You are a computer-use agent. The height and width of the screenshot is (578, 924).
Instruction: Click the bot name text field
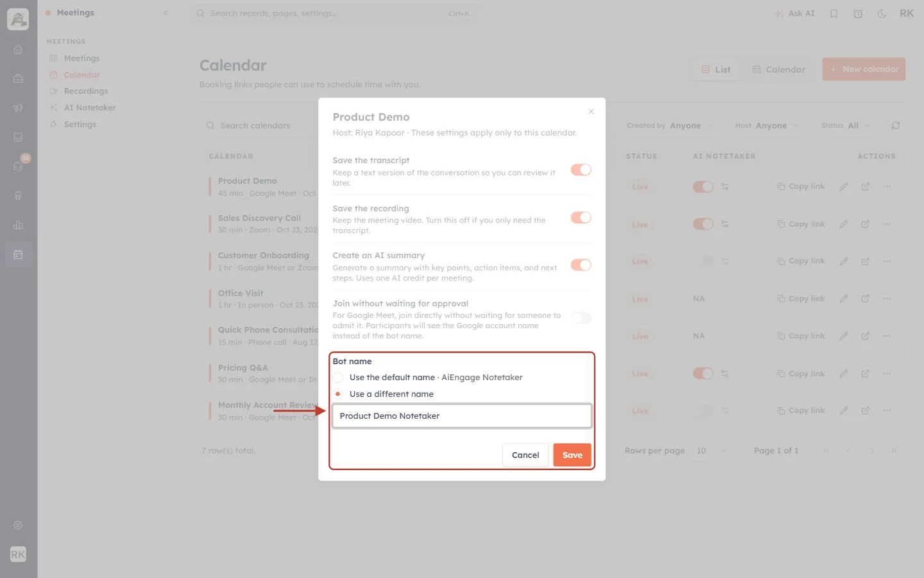(461, 416)
